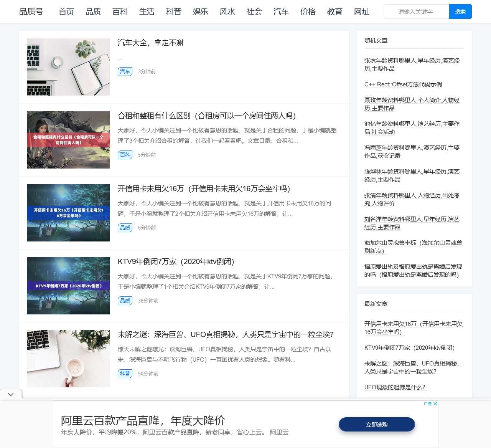
Task: Open the 教育 navigation menu item
Action: 335,12
